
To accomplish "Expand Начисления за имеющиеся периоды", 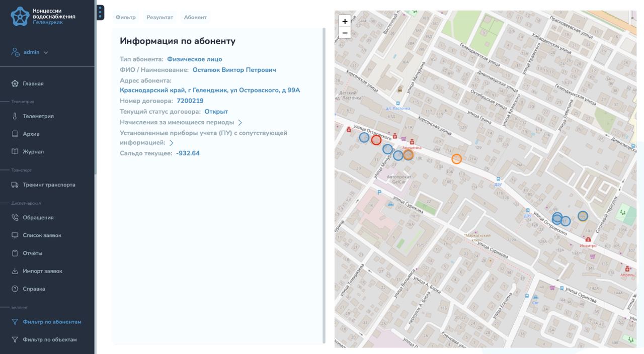I will [240, 123].
